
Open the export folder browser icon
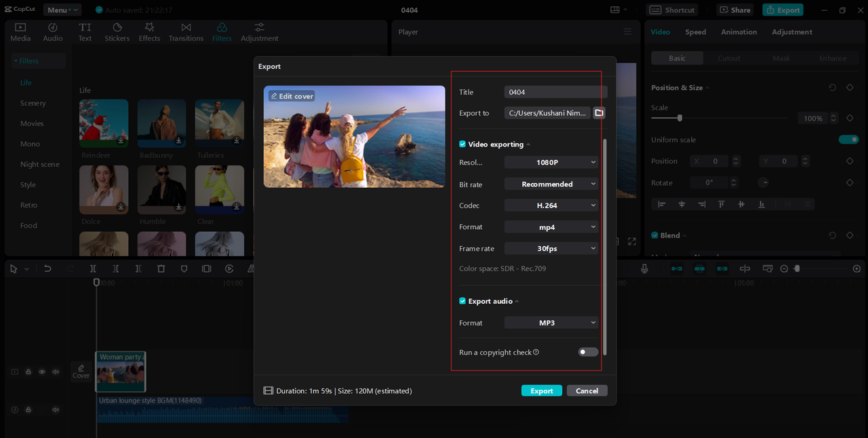pos(599,113)
